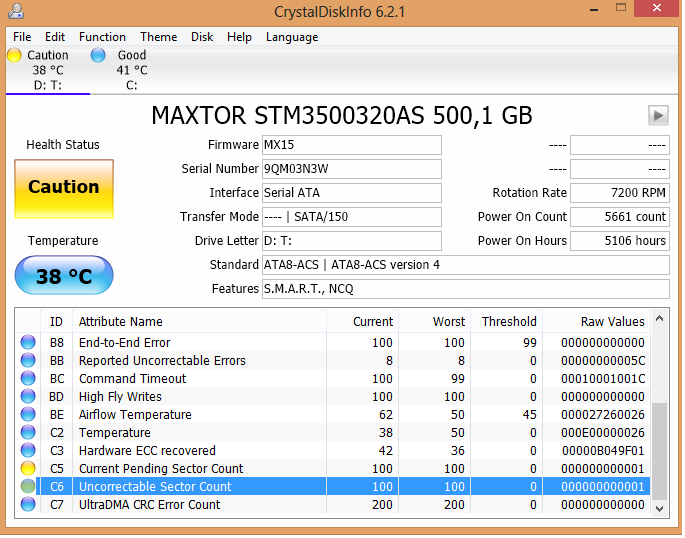Click status orb for Command Timeout row
The height and width of the screenshot is (538, 685).
coord(28,378)
